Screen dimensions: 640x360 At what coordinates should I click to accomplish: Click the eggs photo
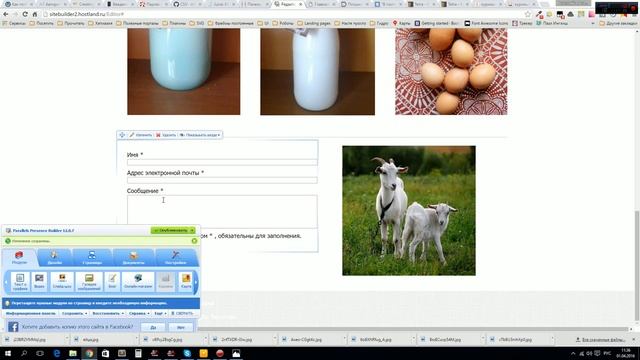451,71
